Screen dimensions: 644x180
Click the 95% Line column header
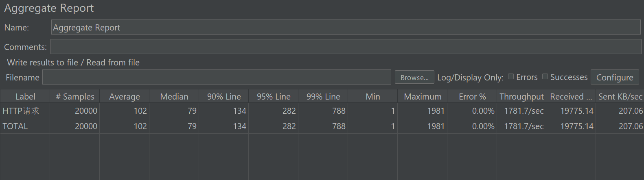pyautogui.click(x=274, y=96)
